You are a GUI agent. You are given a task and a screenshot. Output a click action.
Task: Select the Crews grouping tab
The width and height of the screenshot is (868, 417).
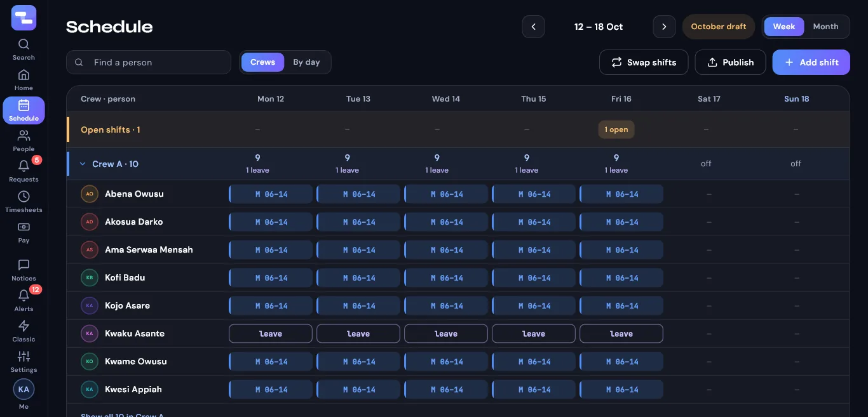pyautogui.click(x=262, y=62)
